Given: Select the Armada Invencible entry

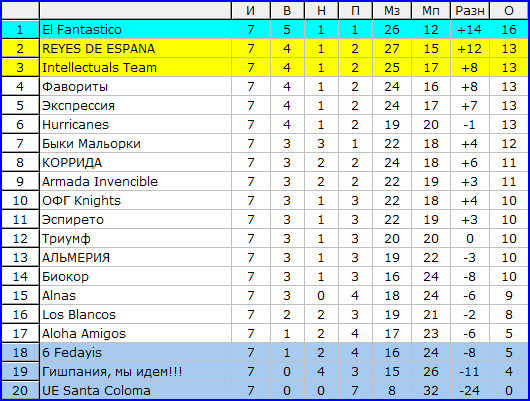Looking at the screenshot, I should (100, 182).
